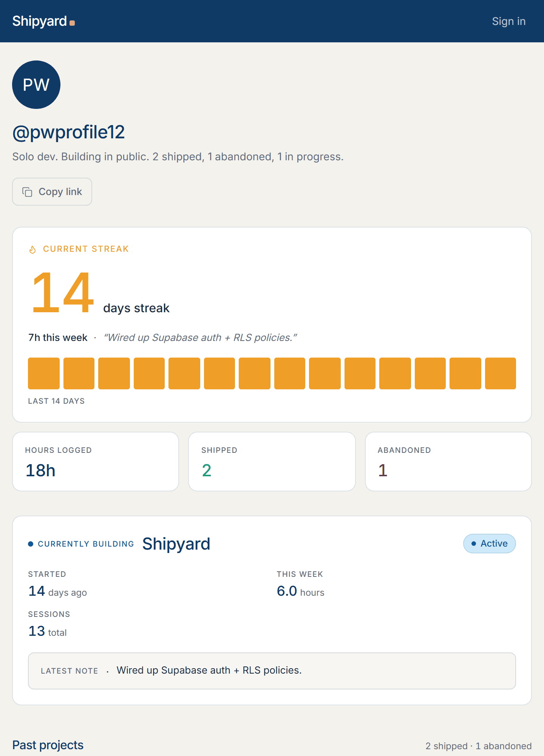Open the Shipyard project title

pos(176,544)
